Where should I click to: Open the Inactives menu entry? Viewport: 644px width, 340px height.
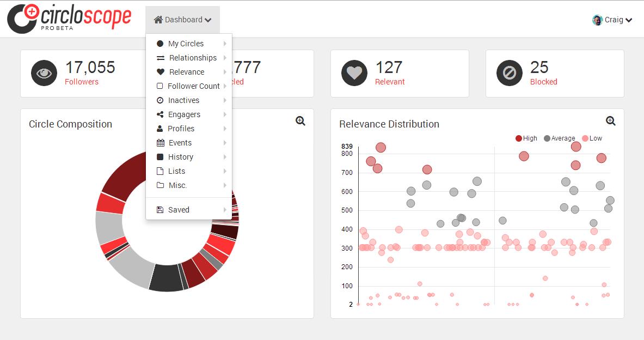183,100
